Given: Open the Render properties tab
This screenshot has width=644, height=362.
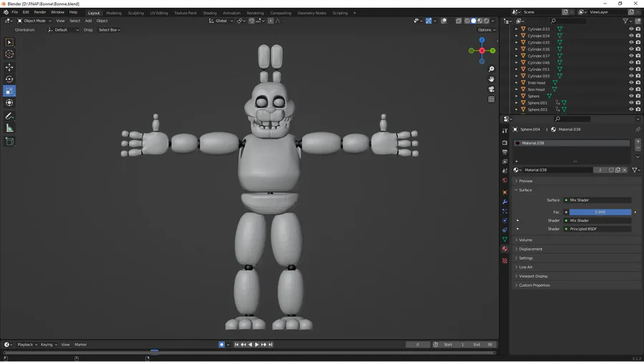Looking at the screenshot, I should (x=504, y=142).
